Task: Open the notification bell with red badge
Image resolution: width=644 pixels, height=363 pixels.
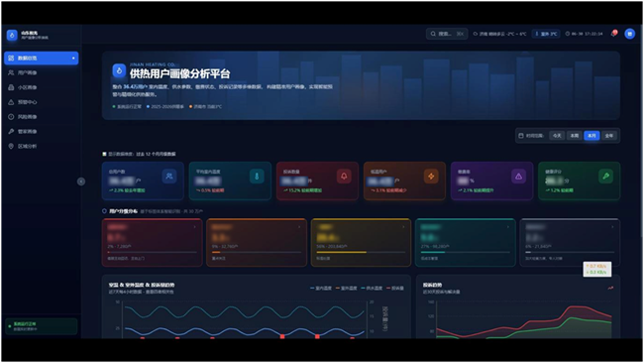Action: [x=613, y=34]
